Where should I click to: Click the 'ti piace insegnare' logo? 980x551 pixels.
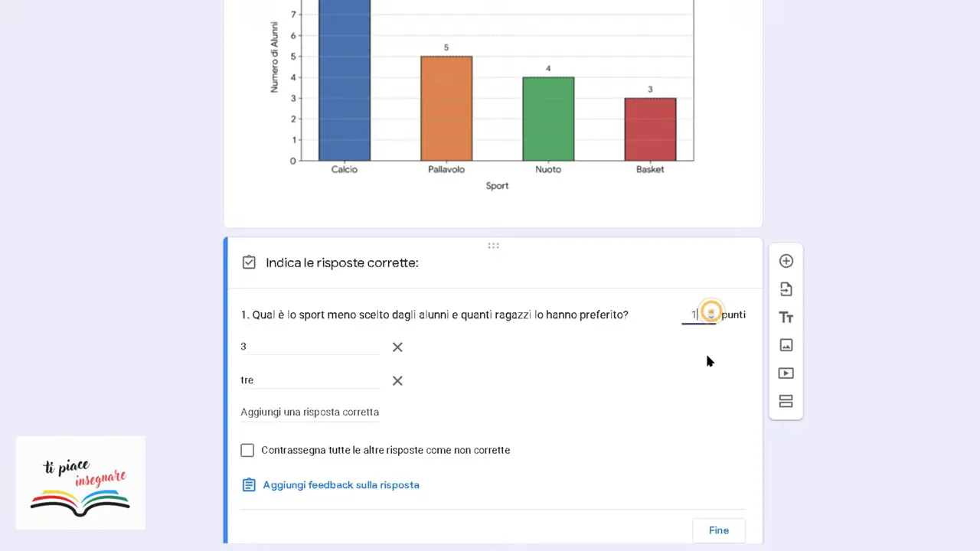(80, 483)
